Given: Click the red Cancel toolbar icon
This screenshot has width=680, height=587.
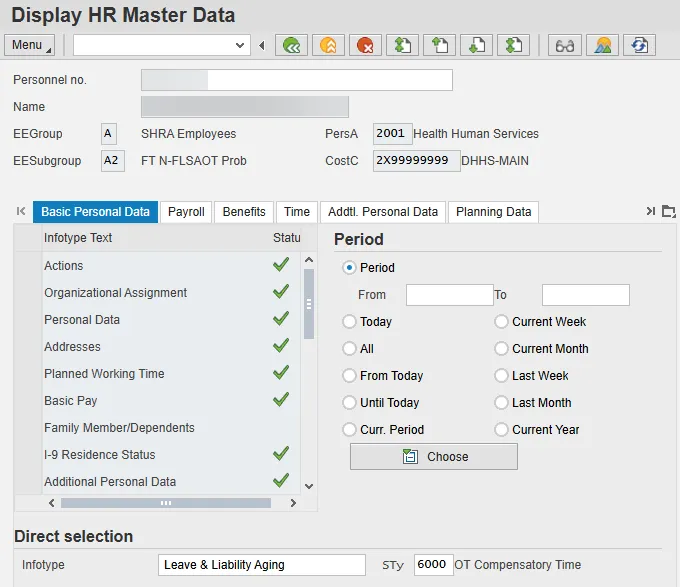Looking at the screenshot, I should (x=365, y=45).
